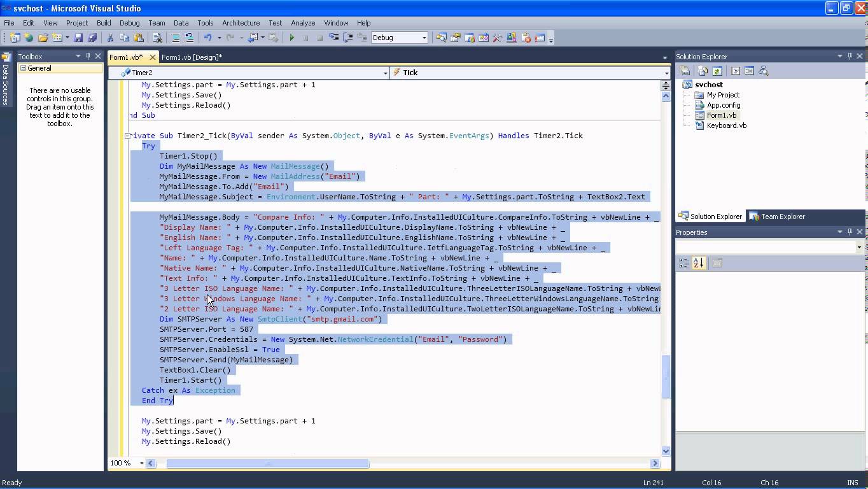Open the Debug configuration dropdown
The width and height of the screenshot is (868, 489).
pyautogui.click(x=424, y=38)
